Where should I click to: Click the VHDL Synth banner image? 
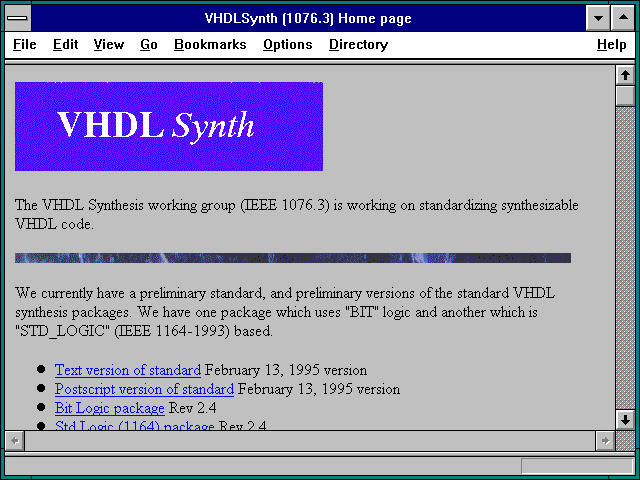pyautogui.click(x=169, y=127)
